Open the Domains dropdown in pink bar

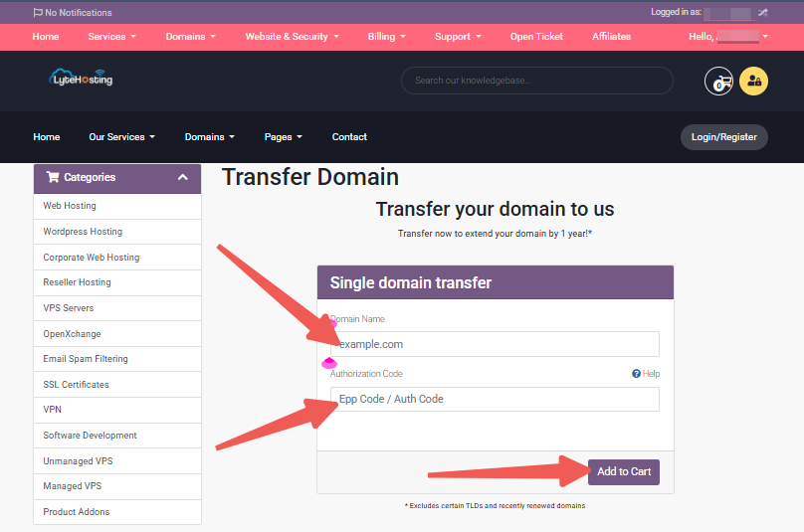190,37
